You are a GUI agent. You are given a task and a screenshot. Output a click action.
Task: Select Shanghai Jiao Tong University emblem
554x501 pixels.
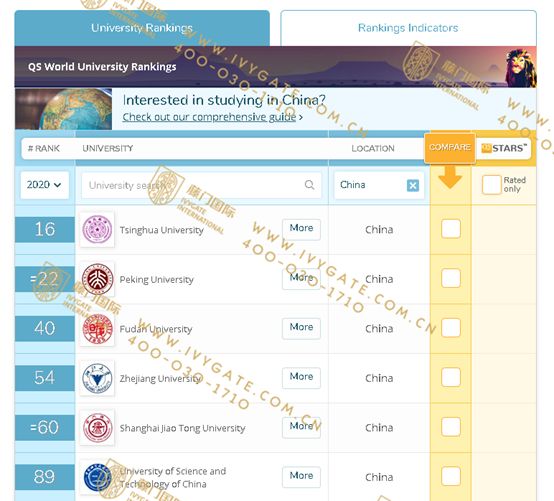click(x=97, y=428)
